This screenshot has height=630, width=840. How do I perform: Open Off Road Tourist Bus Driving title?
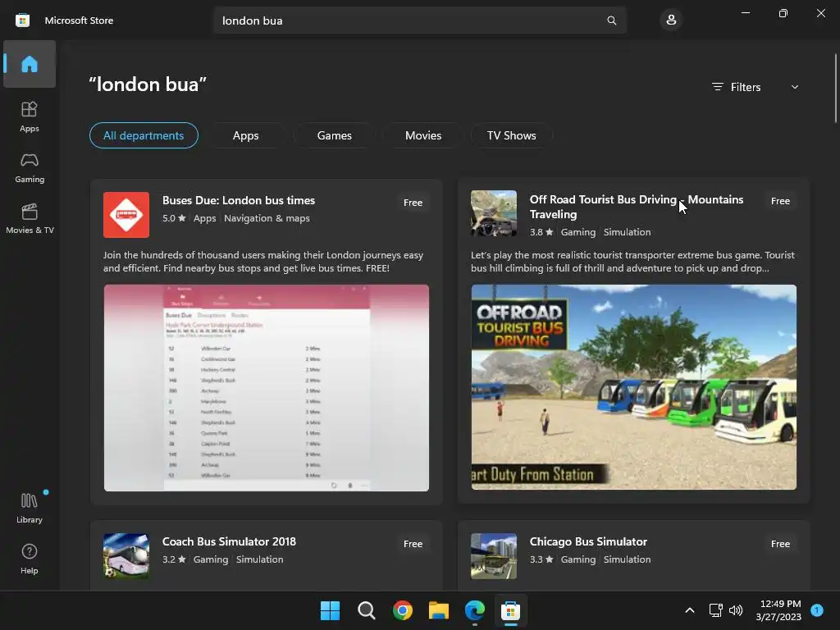[x=637, y=207]
